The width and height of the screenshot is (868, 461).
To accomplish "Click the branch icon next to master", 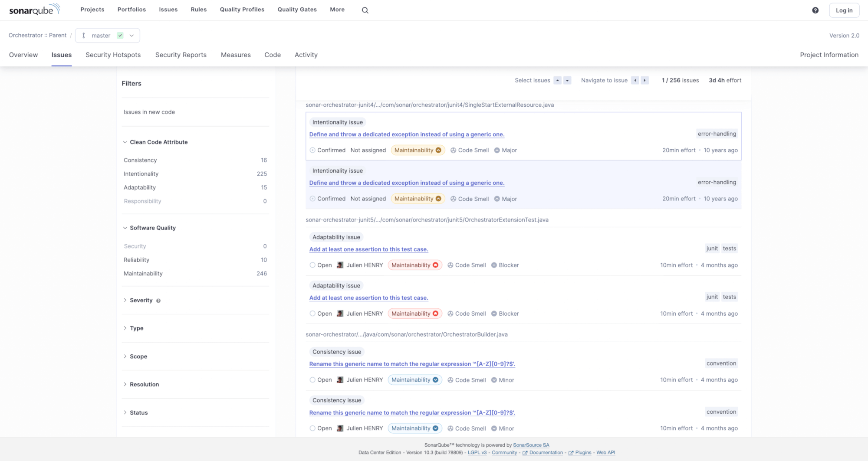I will tap(84, 36).
